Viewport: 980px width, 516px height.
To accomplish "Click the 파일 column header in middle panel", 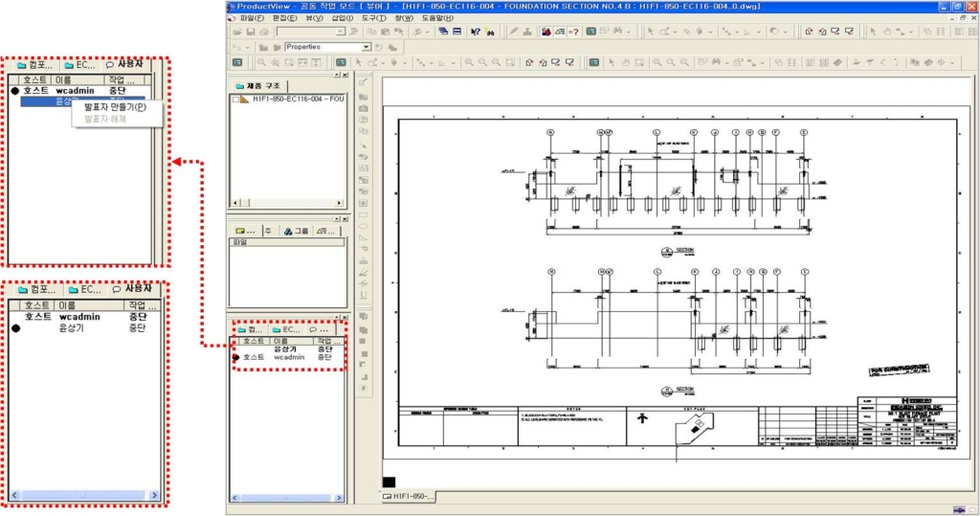I will tap(287, 242).
